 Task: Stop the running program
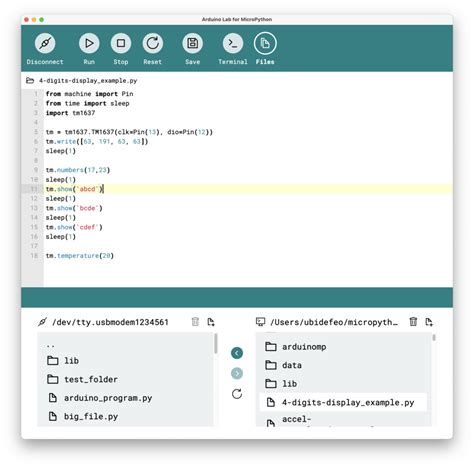click(121, 43)
